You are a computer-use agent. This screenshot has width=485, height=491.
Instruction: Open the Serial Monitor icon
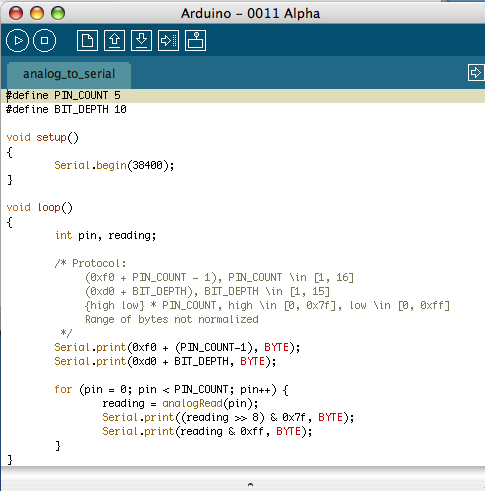(x=195, y=40)
